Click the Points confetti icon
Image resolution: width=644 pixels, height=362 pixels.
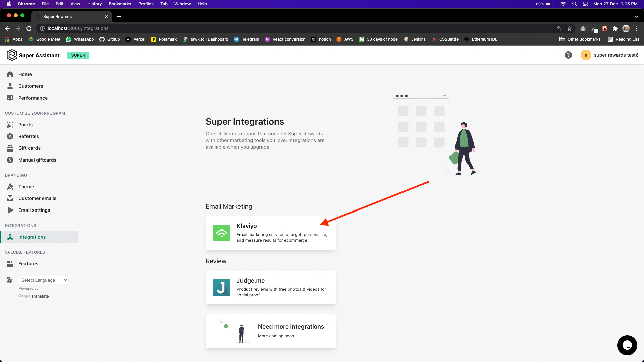click(10, 125)
